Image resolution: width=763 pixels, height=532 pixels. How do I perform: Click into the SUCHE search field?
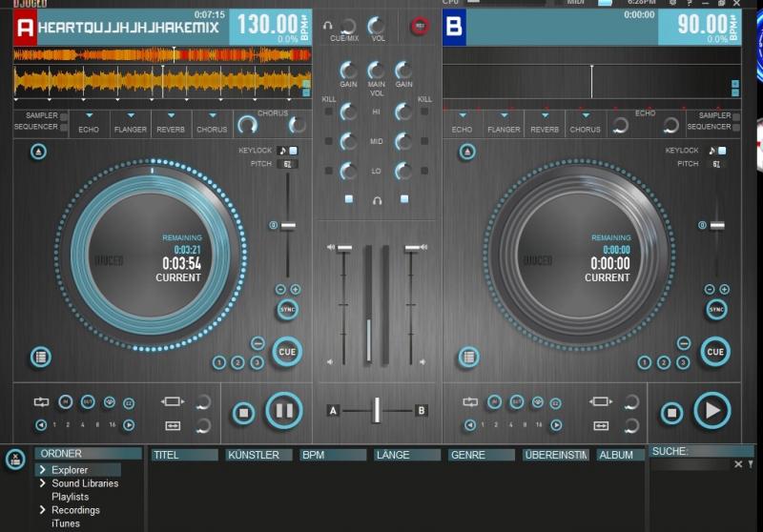pos(691,464)
